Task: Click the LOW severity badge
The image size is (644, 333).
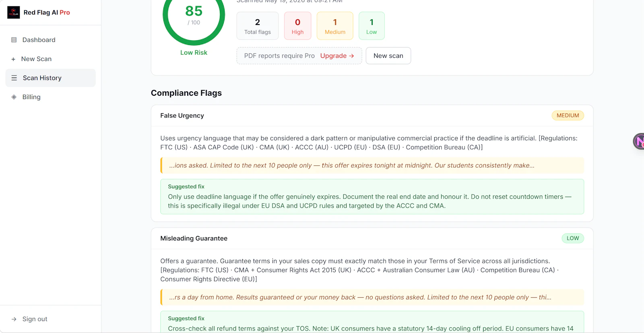Action: (573, 238)
